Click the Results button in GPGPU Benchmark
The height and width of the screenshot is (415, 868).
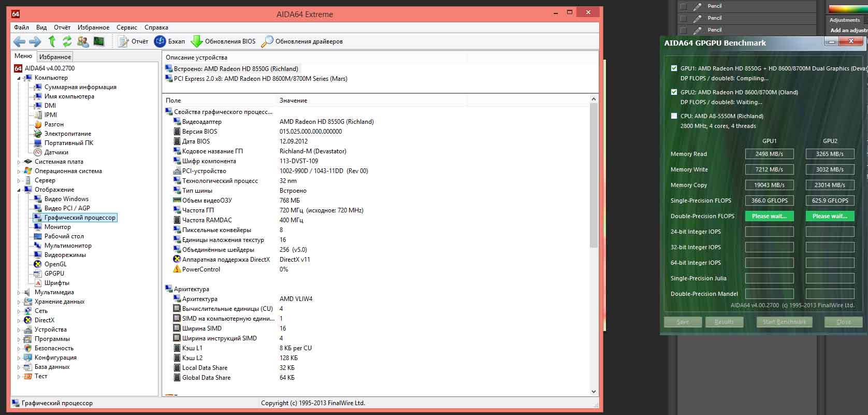pyautogui.click(x=724, y=322)
